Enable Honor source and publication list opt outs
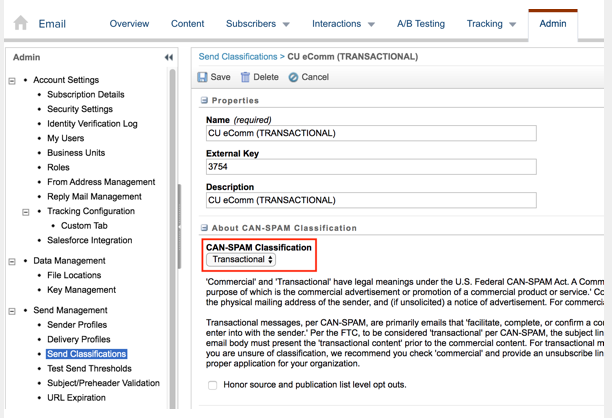Image resolution: width=612 pixels, height=418 pixels. click(x=213, y=385)
